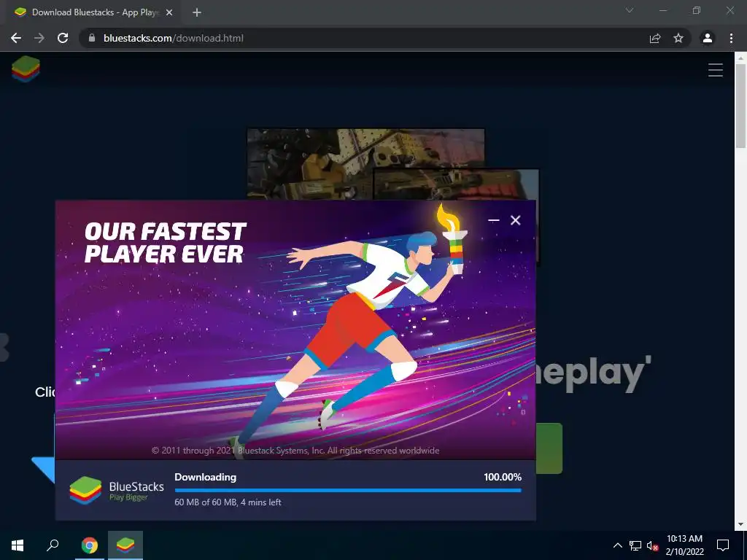Switch to Chrome from the taskbar
747x560 pixels.
coord(89,545)
